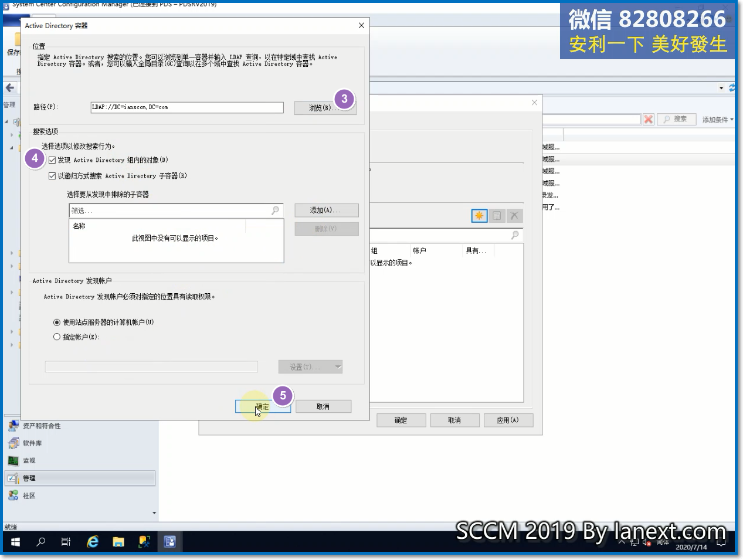
Task: Click the search magnifier in background dialog filter
Action: pos(515,235)
